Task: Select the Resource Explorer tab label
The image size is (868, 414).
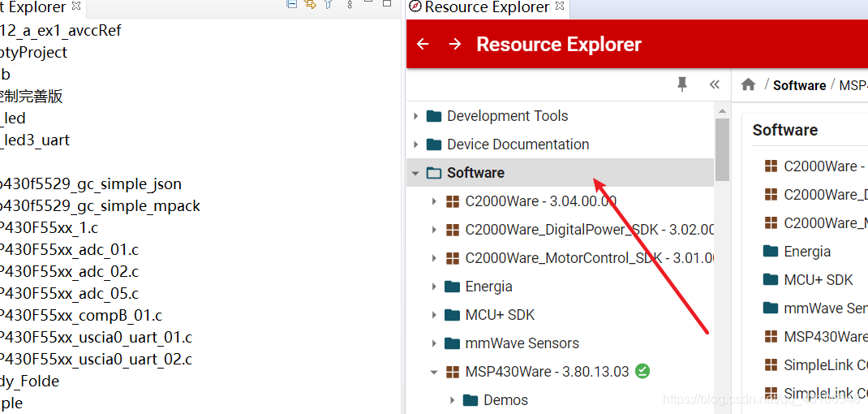Action: click(487, 7)
